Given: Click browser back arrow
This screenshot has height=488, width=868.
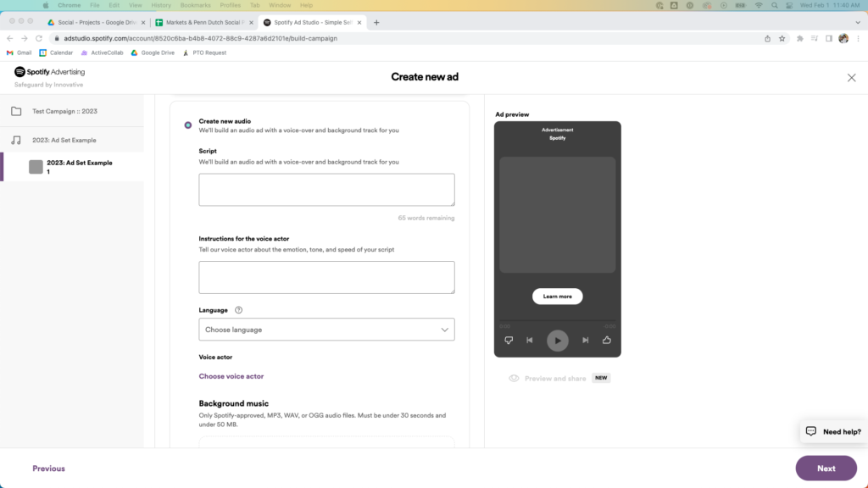Looking at the screenshot, I should pos(9,38).
